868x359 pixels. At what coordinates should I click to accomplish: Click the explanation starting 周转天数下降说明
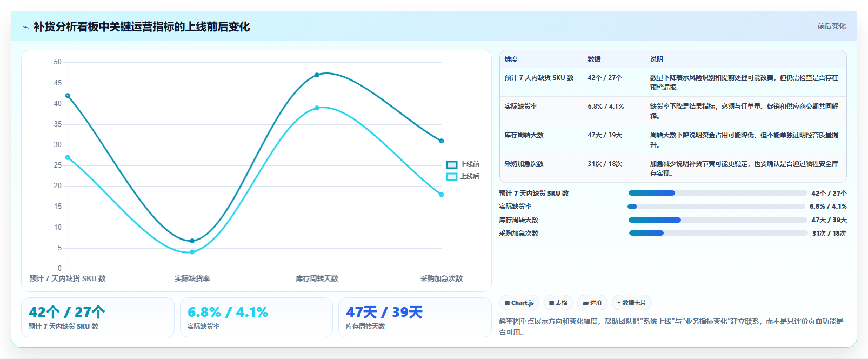pyautogui.click(x=744, y=140)
